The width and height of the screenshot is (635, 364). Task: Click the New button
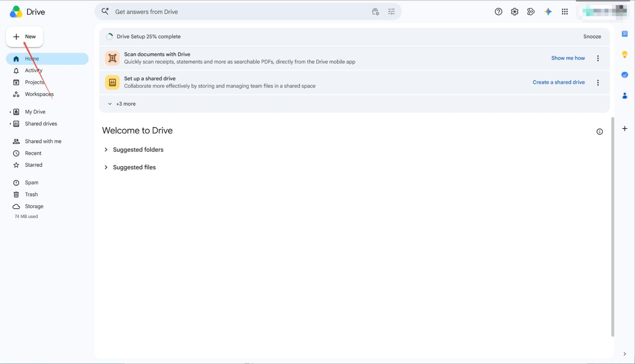click(25, 37)
